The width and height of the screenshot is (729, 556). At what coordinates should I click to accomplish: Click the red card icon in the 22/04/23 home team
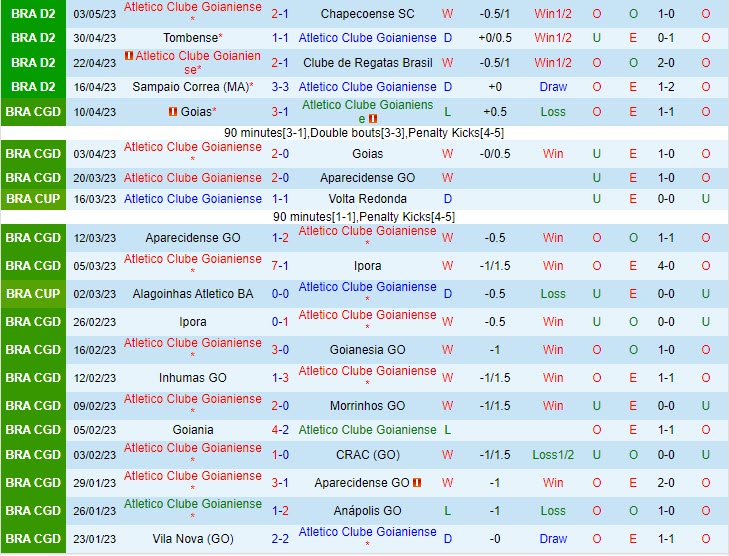129,56
